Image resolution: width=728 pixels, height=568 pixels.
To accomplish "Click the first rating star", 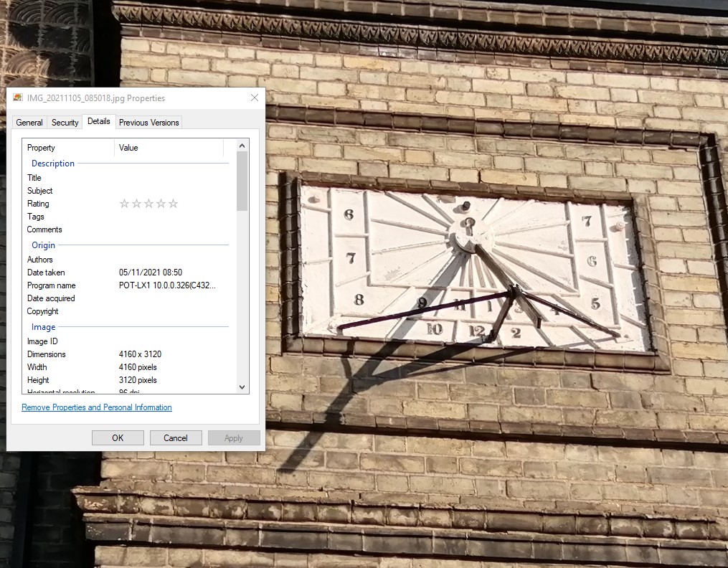I will coord(125,204).
